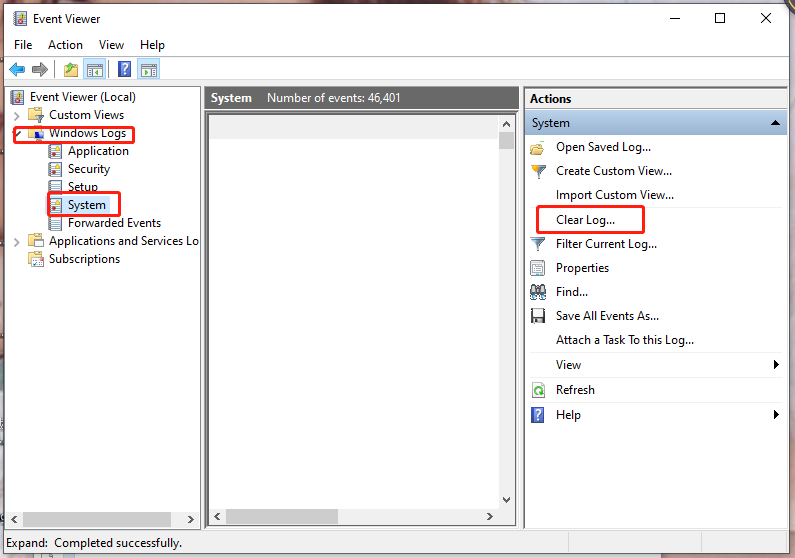Click the center pane scroll up arrow
The width and height of the screenshot is (795, 558).
(506, 124)
